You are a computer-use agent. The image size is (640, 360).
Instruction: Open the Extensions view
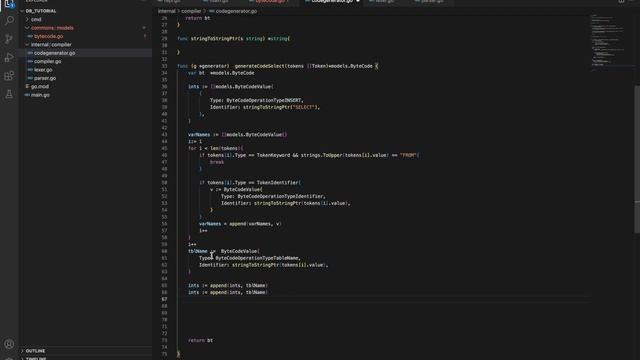(x=9, y=76)
